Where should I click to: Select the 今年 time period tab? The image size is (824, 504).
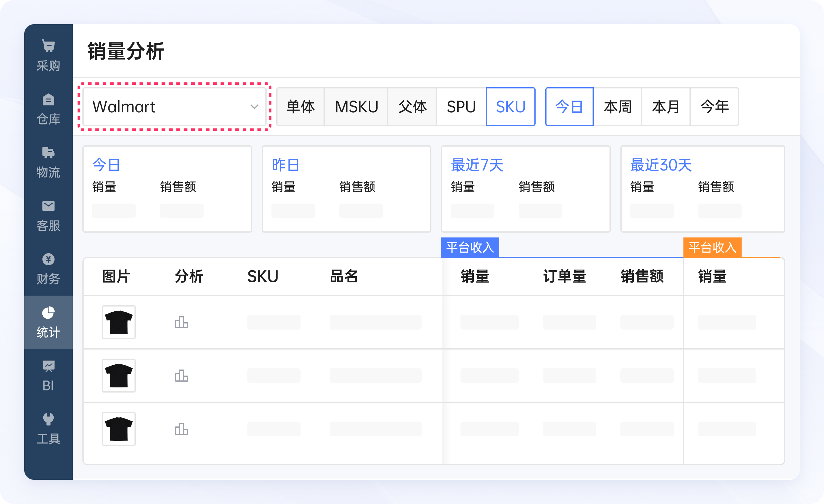coord(714,106)
